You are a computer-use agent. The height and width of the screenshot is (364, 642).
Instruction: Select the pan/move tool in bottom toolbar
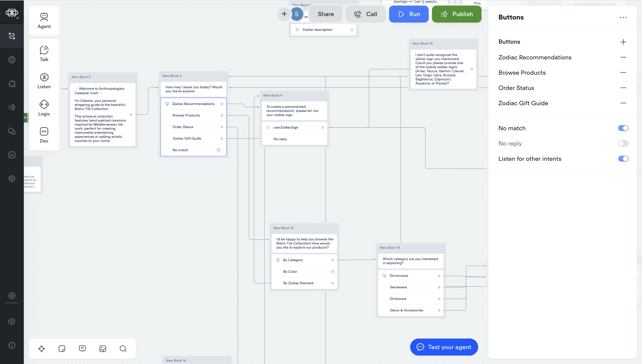tap(42, 349)
